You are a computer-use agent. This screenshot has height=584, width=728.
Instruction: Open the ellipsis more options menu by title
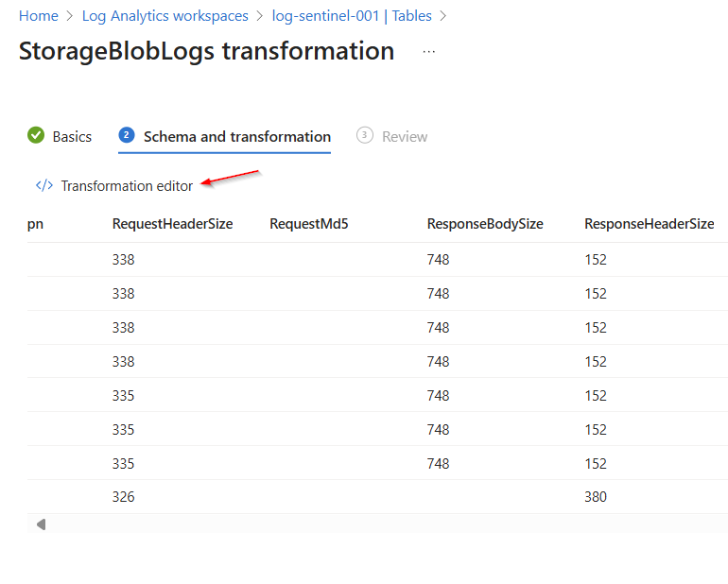coord(429,52)
